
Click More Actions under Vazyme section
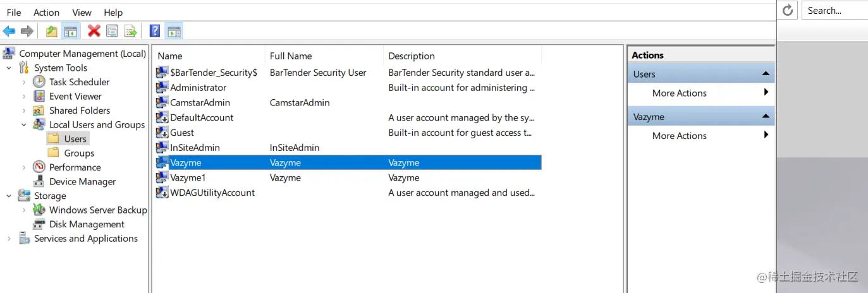(x=679, y=136)
